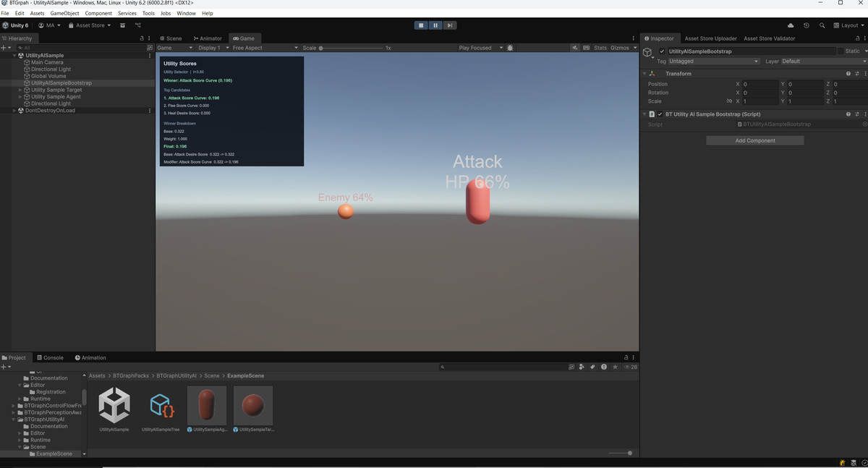Adjust the Project icon size slider

tap(621, 453)
